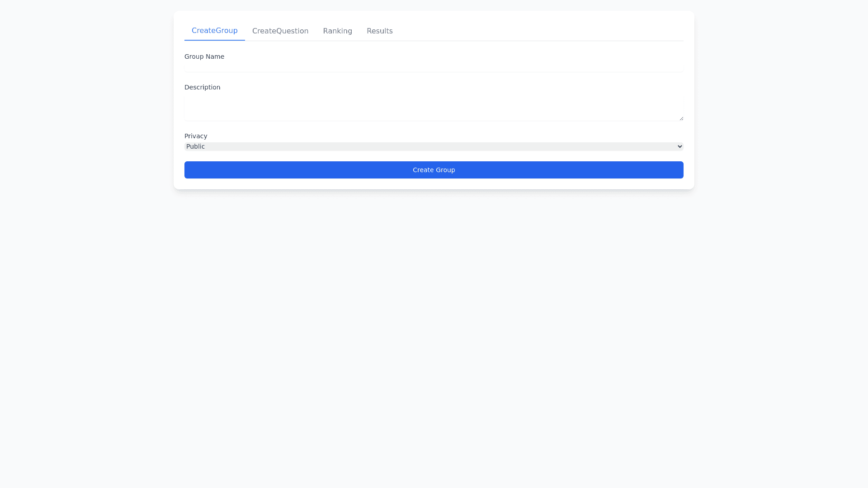Click empty tab bar space right of Results
The image size is (868, 488).
point(538,31)
